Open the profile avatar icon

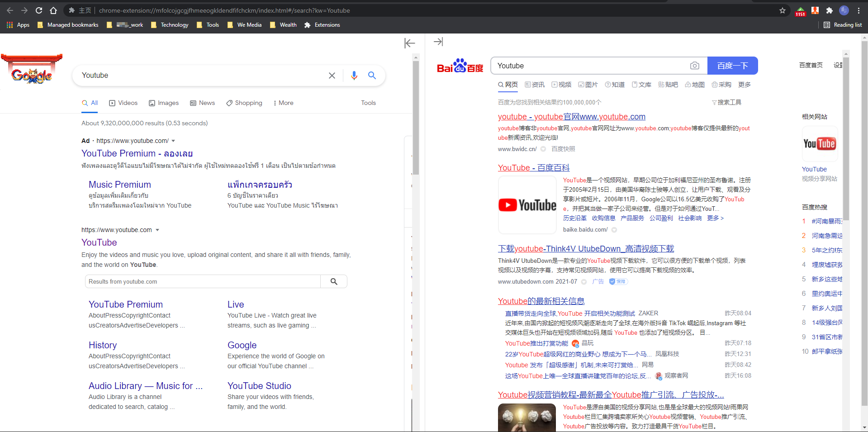click(844, 10)
